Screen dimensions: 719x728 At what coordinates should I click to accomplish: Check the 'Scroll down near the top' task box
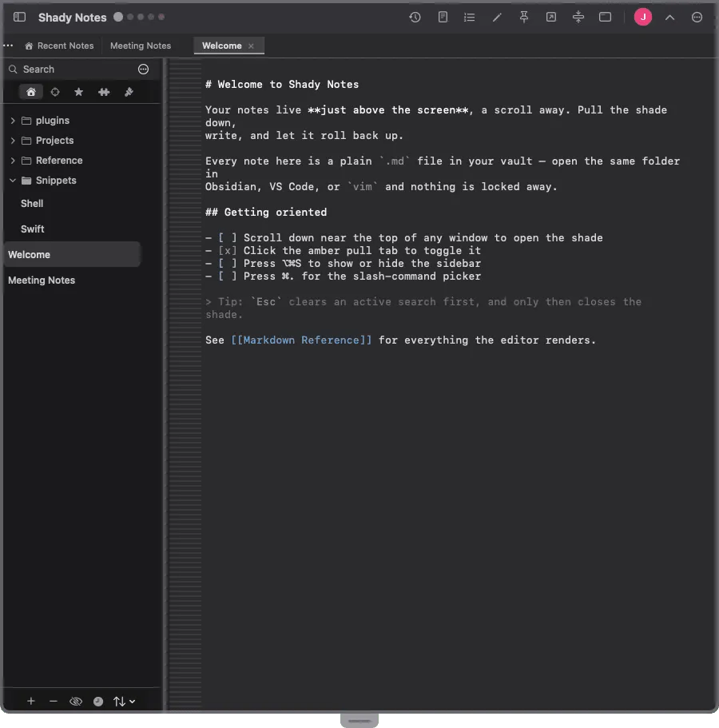tap(228, 237)
